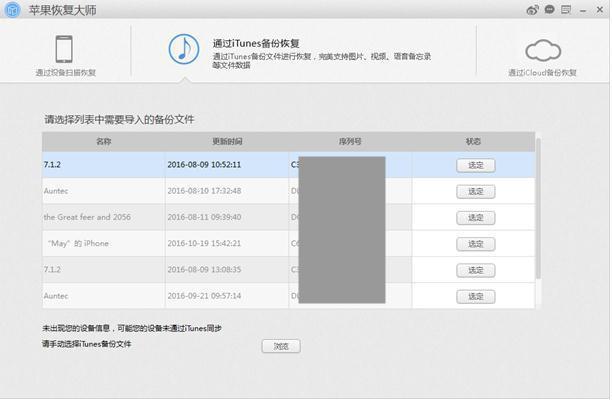Click the iCloud cloud icon
The height and width of the screenshot is (400, 612).
click(x=543, y=50)
